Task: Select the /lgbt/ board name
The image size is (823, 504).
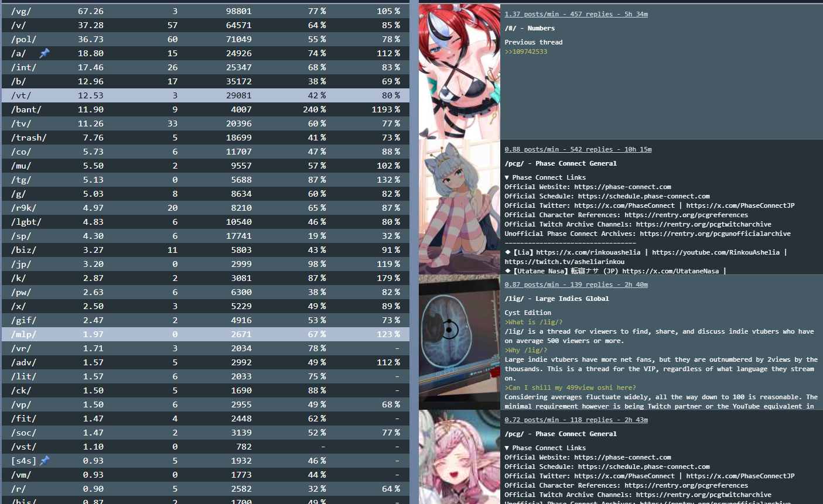Action: pyautogui.click(x=26, y=222)
